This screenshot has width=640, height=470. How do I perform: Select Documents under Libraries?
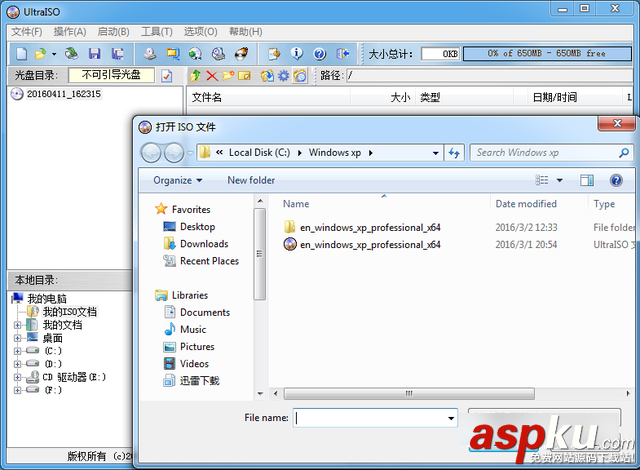(x=205, y=312)
